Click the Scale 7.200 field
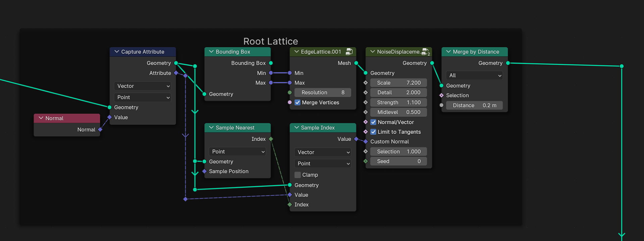644x241 pixels. click(x=398, y=83)
